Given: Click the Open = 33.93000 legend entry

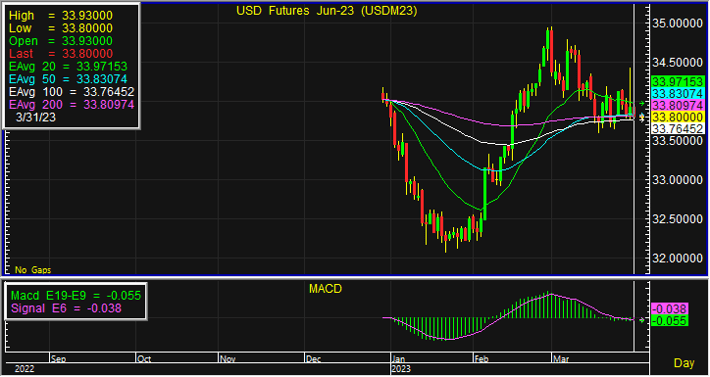Looking at the screenshot, I should tap(61, 41).
